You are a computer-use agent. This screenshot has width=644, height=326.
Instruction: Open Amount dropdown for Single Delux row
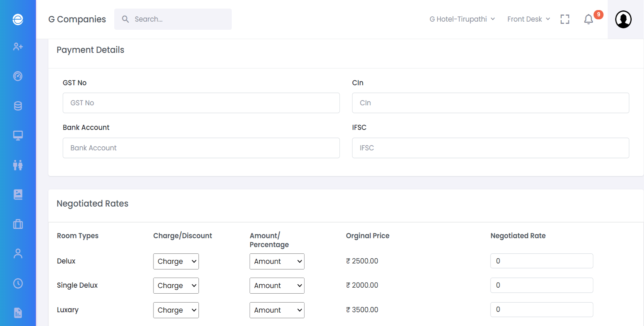coord(277,285)
